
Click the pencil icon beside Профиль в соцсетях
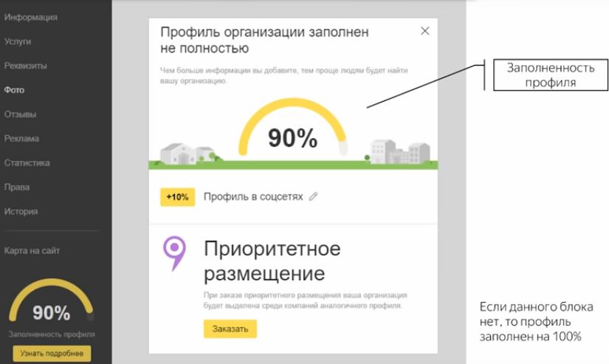[314, 196]
